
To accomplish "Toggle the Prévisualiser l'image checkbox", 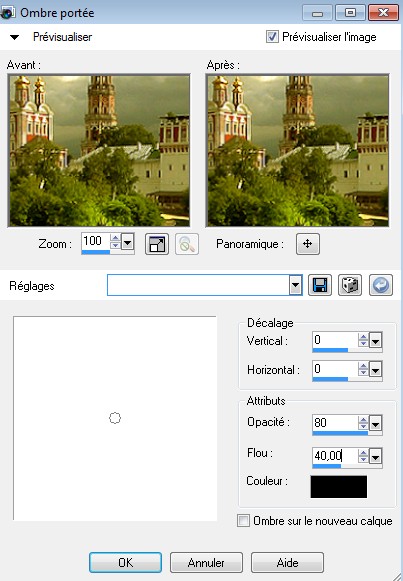I will point(272,37).
